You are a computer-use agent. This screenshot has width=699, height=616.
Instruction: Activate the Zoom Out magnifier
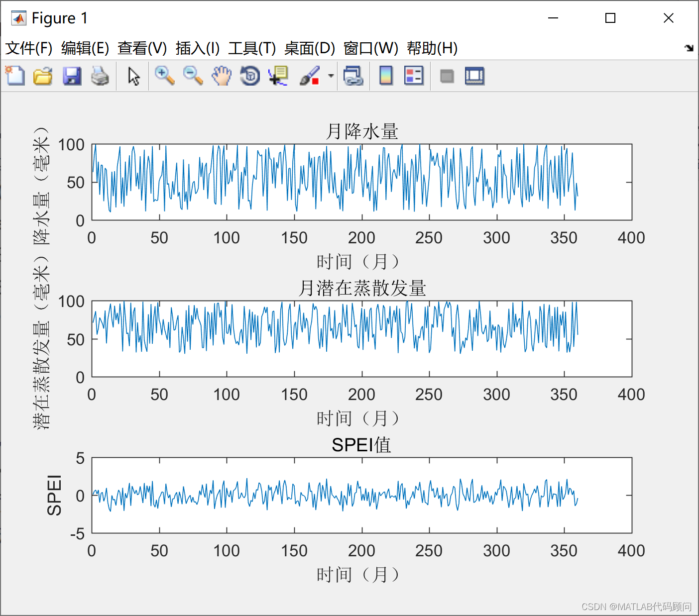(193, 76)
